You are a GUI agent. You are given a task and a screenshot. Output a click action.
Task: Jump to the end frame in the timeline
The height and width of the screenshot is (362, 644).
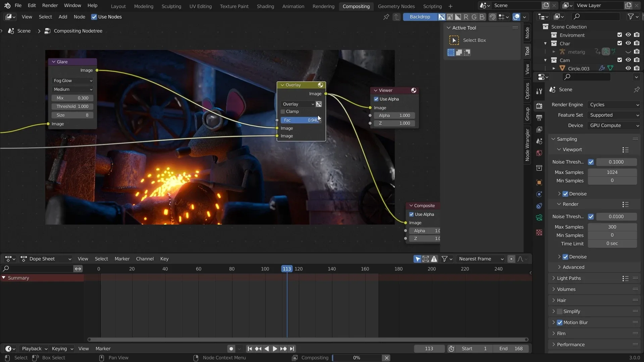click(292, 349)
